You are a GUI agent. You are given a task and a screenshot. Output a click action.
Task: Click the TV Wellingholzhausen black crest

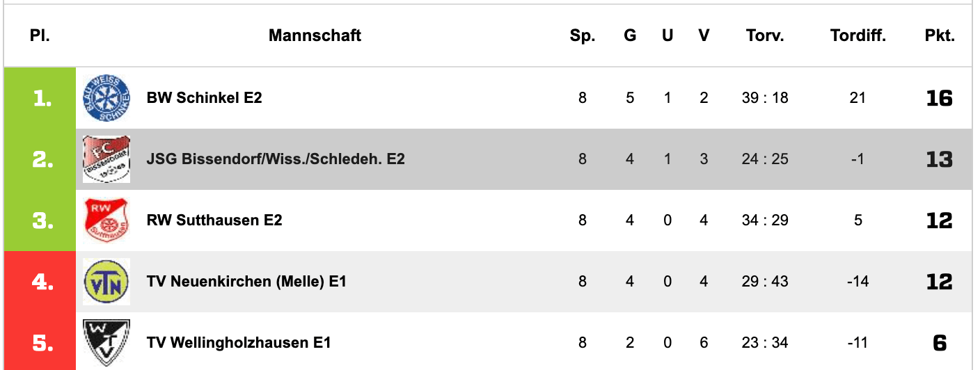106,343
